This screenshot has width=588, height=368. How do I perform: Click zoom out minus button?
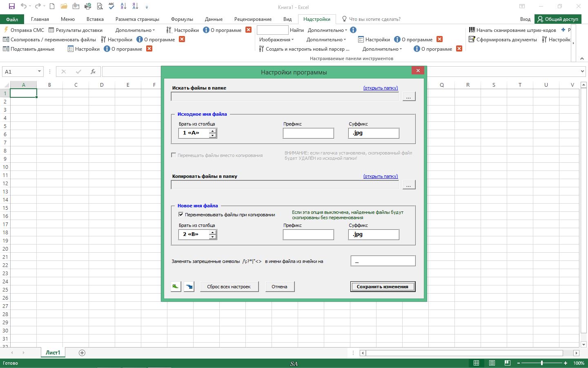519,363
